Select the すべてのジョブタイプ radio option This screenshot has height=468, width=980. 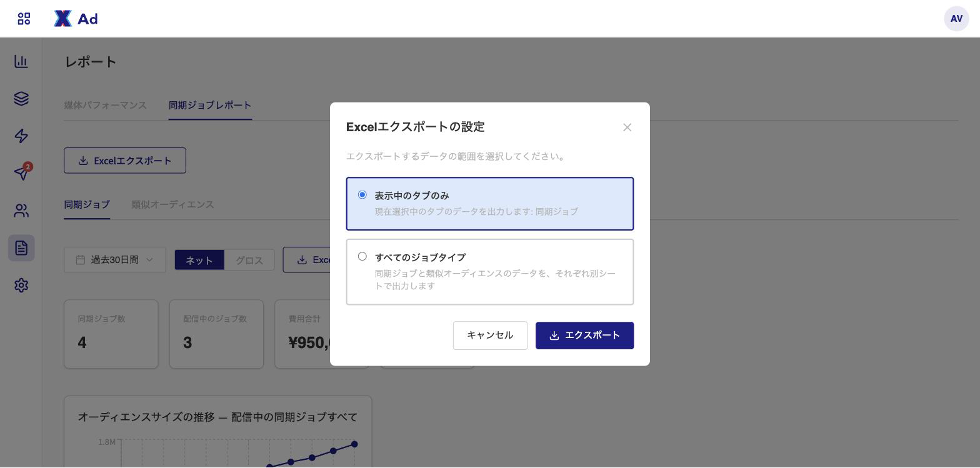[x=490, y=272]
